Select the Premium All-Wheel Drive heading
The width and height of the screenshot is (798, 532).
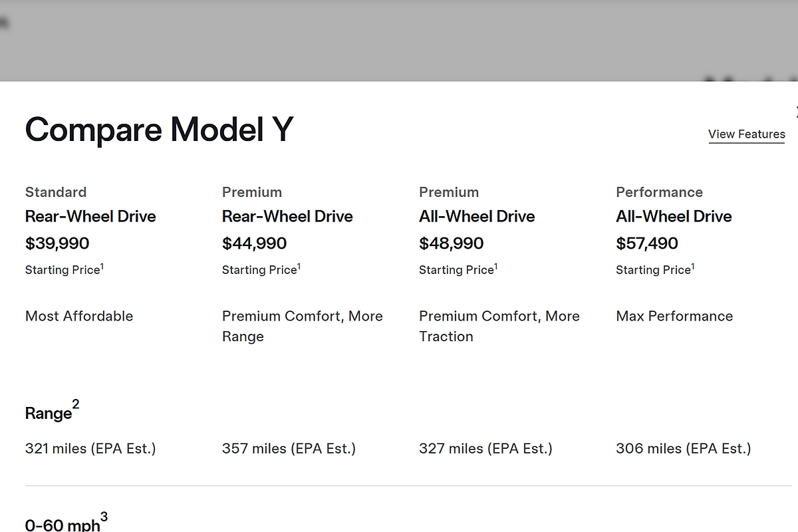(477, 216)
